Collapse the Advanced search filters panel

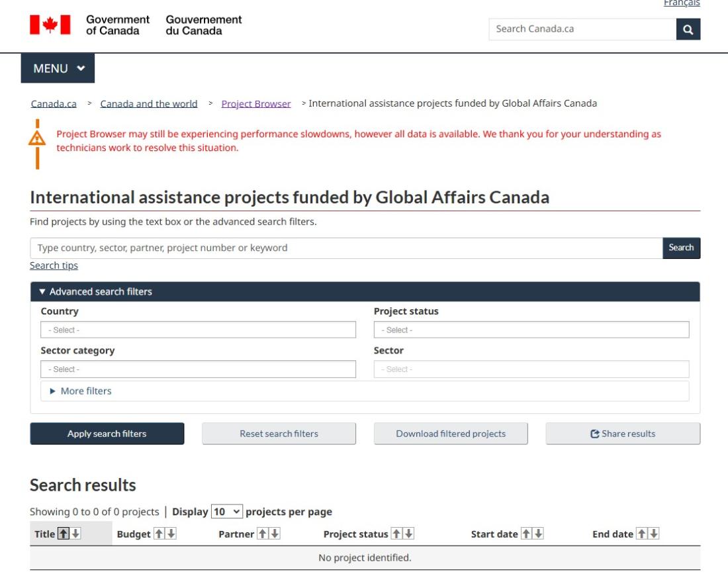click(365, 291)
